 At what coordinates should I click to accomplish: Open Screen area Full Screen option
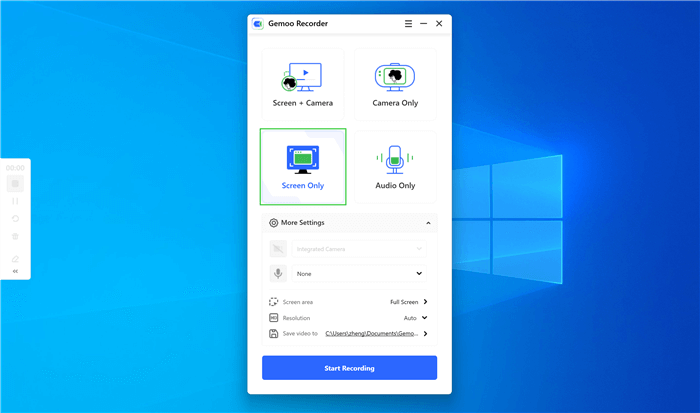click(409, 302)
